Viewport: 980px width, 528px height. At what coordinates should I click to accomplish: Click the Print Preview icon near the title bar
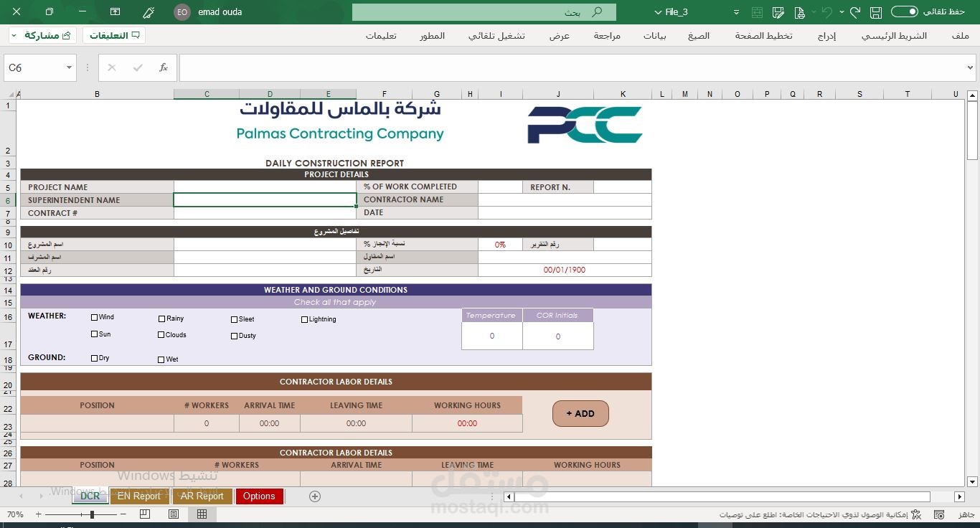click(x=801, y=12)
